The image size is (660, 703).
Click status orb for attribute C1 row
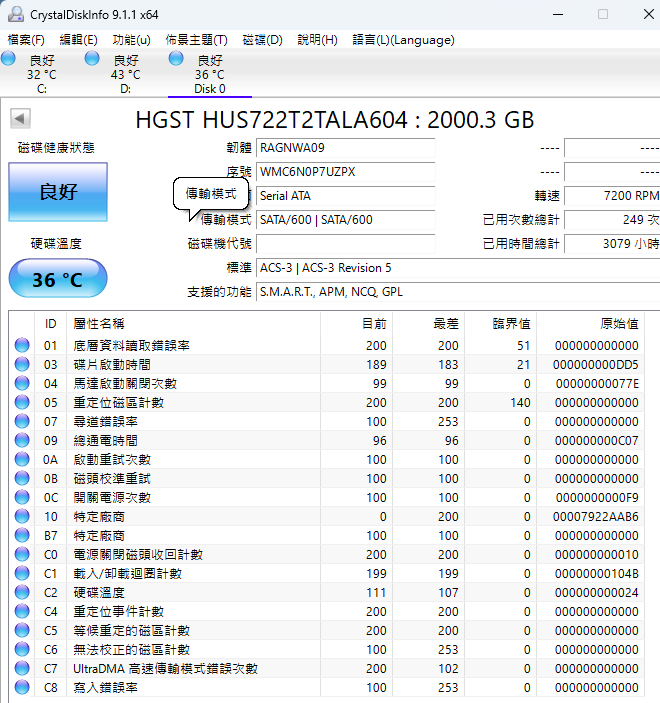pyautogui.click(x=22, y=573)
